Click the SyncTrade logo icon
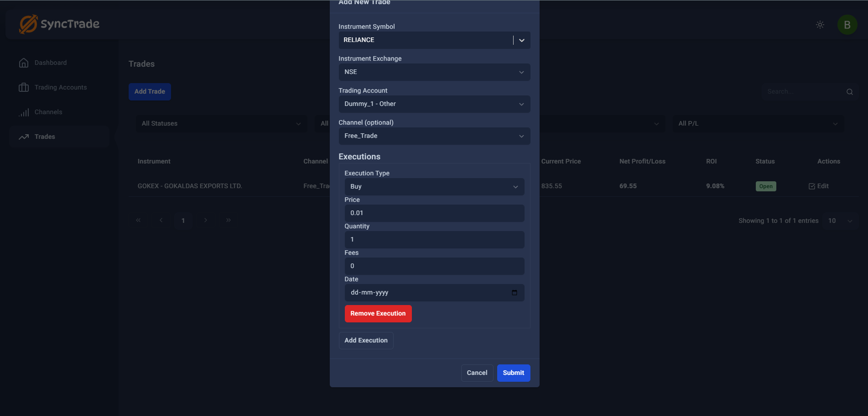 click(28, 24)
